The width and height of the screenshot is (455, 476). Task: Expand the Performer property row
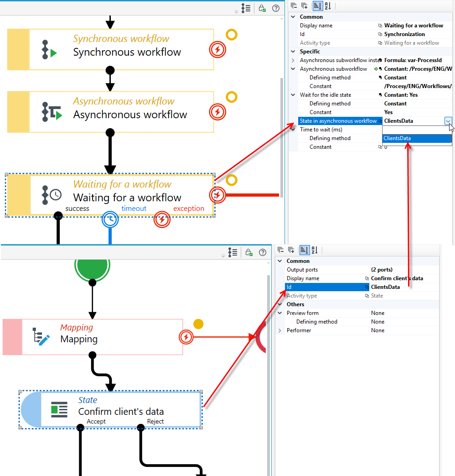coord(280,330)
